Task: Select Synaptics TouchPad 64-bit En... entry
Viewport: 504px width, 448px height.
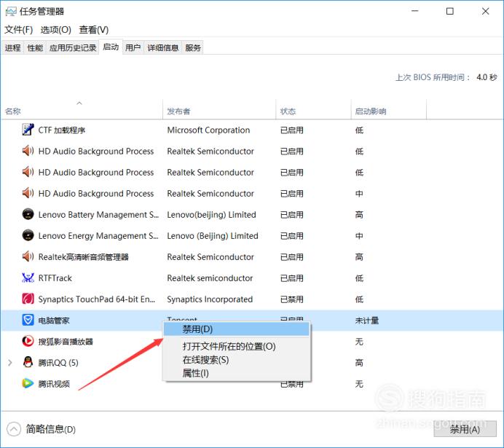Action: click(97, 299)
